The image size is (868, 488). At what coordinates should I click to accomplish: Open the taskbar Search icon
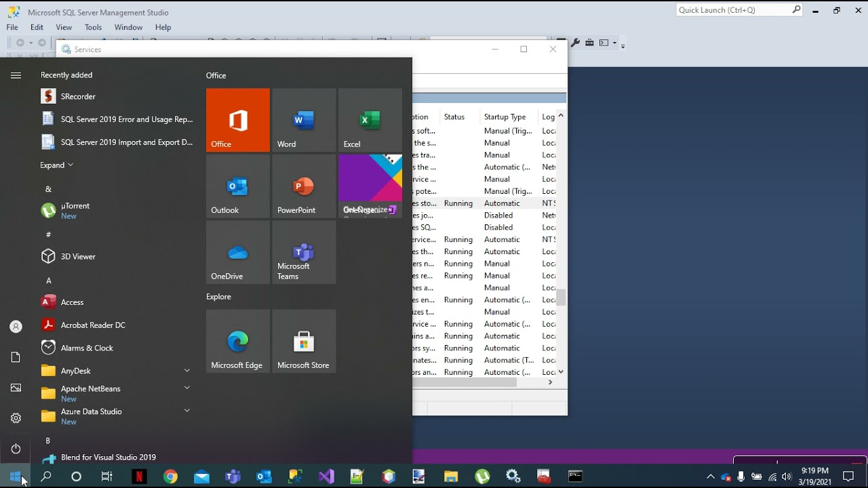point(46,476)
